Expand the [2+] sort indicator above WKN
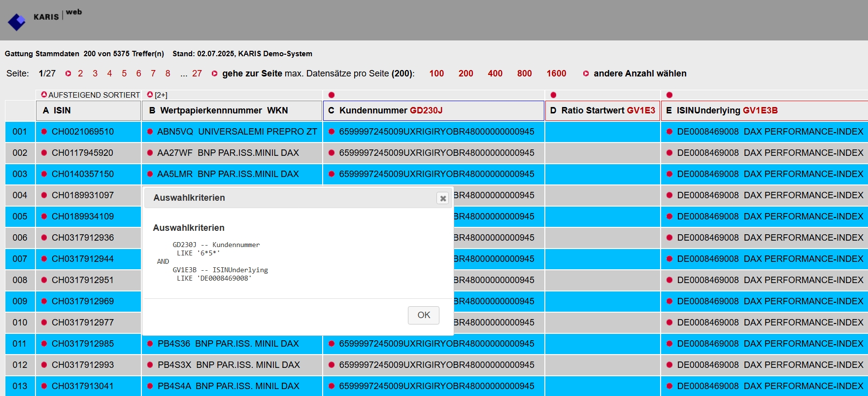 (x=157, y=95)
